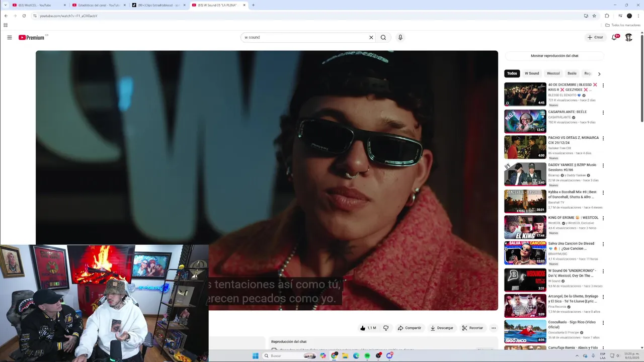Open options for PACHO VS ORTAS Z video
Viewport: 644px width, 362px height.
click(603, 138)
